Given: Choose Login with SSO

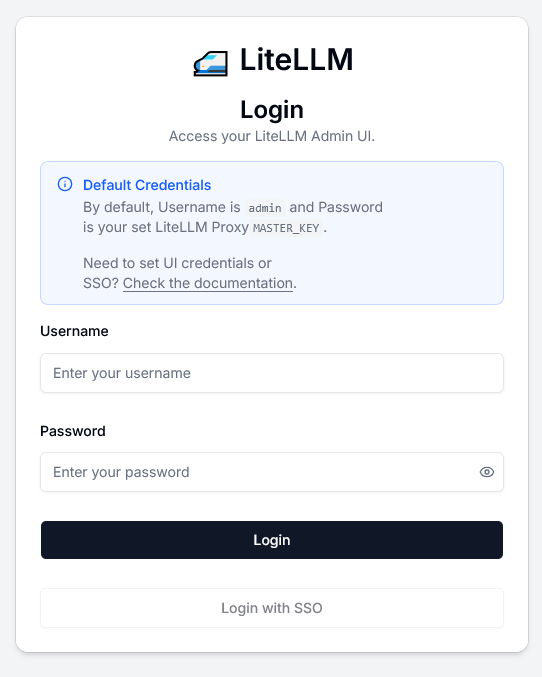Looking at the screenshot, I should [x=272, y=608].
